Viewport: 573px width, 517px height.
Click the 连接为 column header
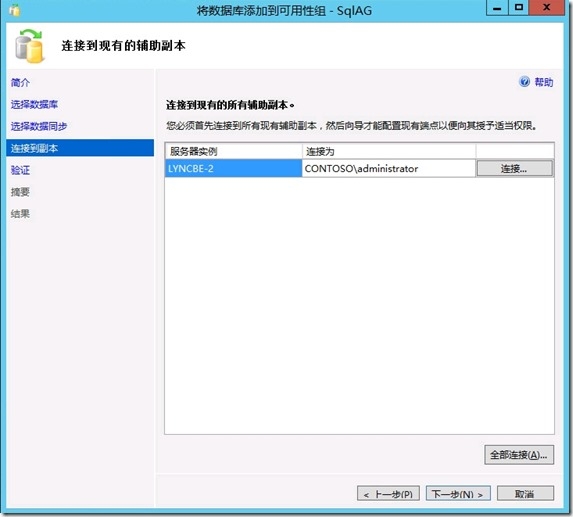click(389, 151)
